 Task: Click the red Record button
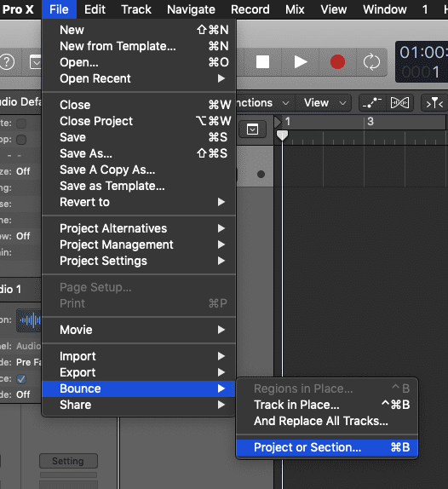pyautogui.click(x=337, y=61)
